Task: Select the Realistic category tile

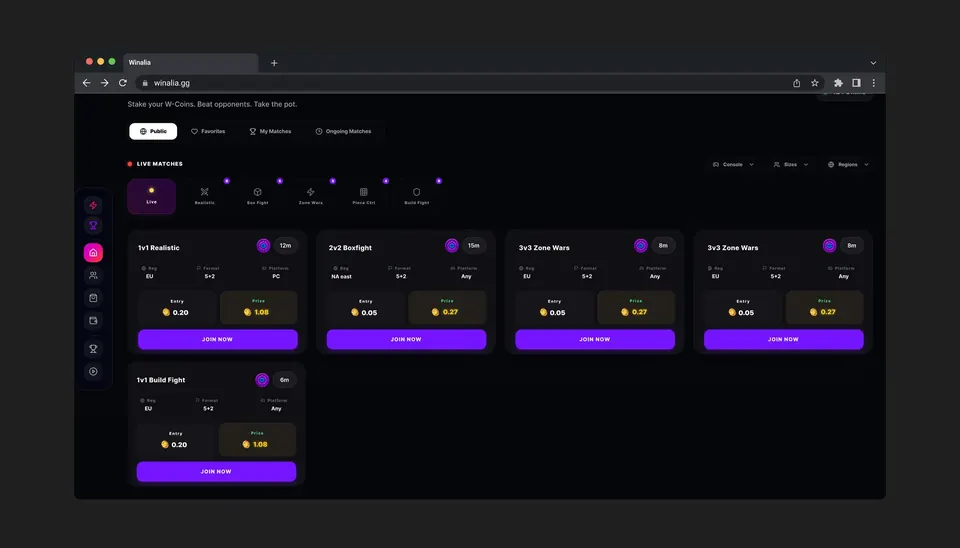Action: [204, 196]
